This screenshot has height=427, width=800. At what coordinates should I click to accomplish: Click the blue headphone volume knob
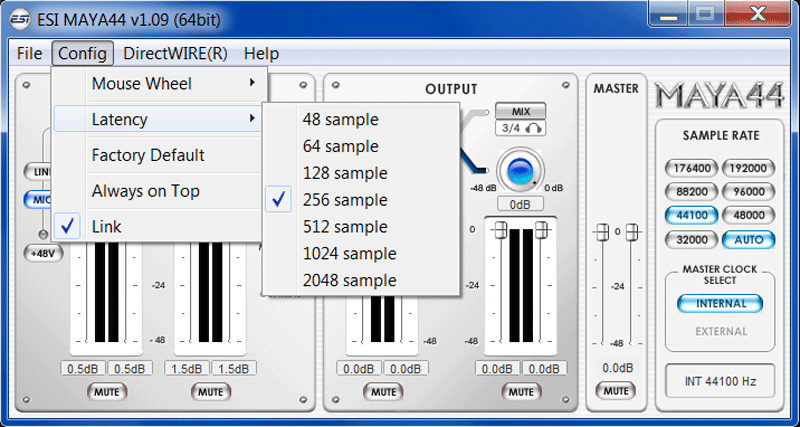pos(520,170)
